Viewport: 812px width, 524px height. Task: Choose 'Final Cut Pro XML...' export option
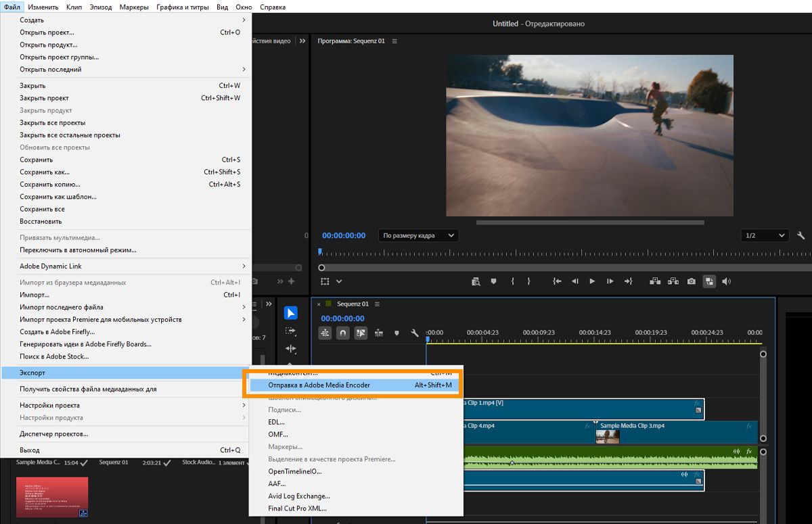tap(355, 508)
